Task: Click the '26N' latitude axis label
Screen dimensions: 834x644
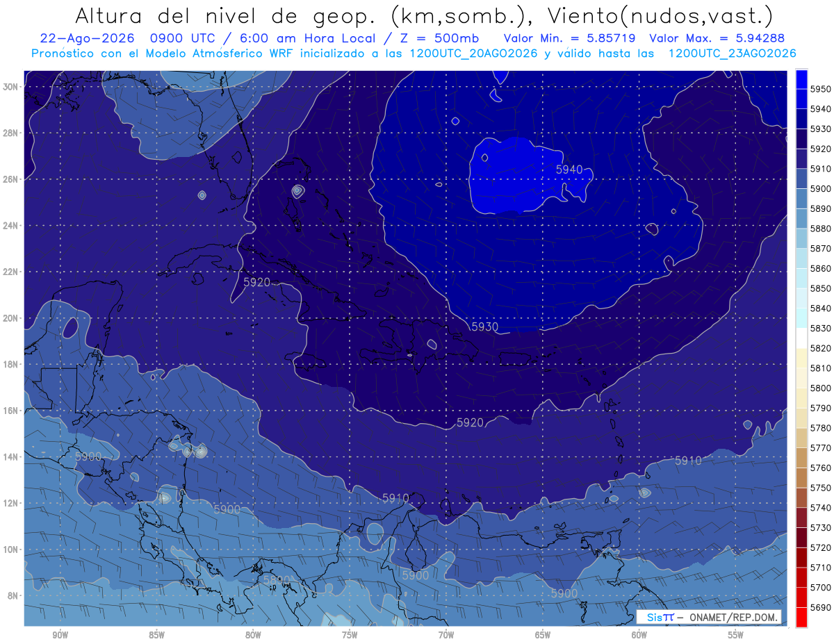Action: [10, 179]
